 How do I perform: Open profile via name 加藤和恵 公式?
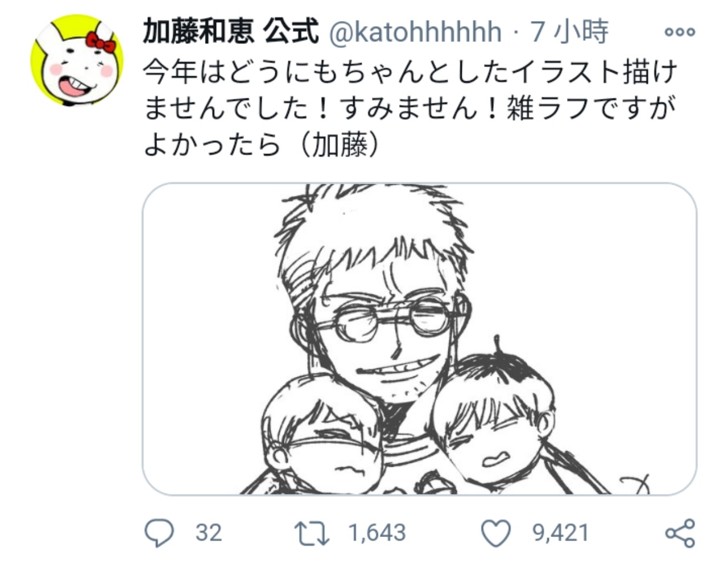point(231,31)
